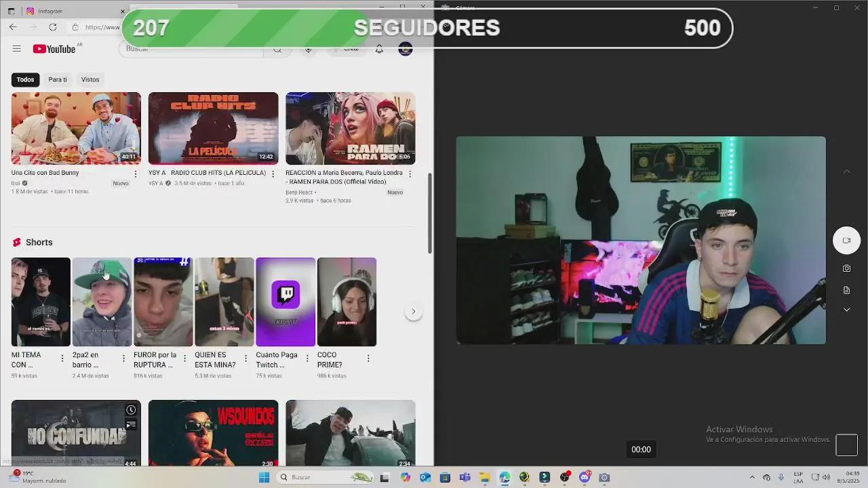The height and width of the screenshot is (488, 868).
Task: Click the seguidores progress bar
Action: click(x=427, y=28)
